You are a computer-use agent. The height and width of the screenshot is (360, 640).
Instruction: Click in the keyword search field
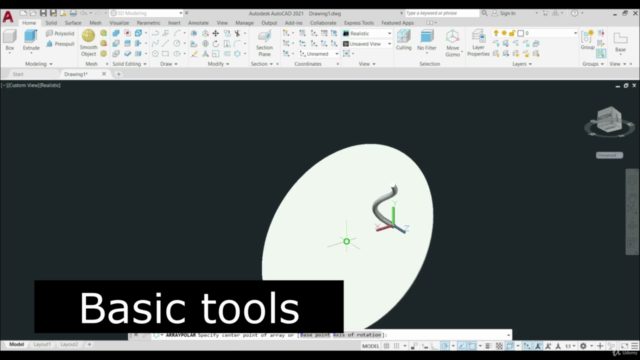tap(441, 13)
